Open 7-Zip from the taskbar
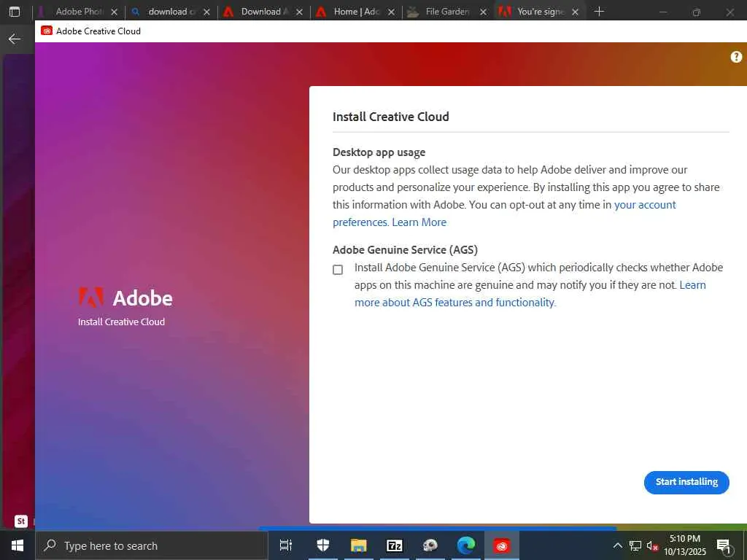 point(395,545)
